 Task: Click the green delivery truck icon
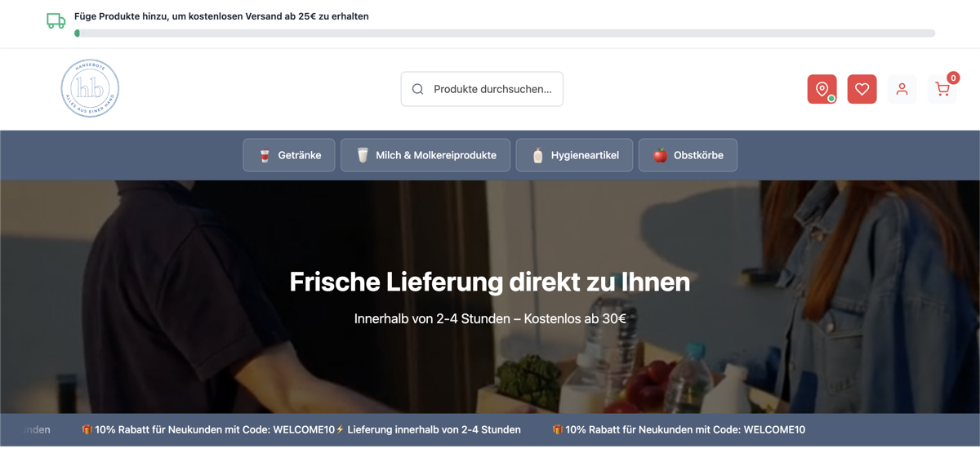coord(56,21)
